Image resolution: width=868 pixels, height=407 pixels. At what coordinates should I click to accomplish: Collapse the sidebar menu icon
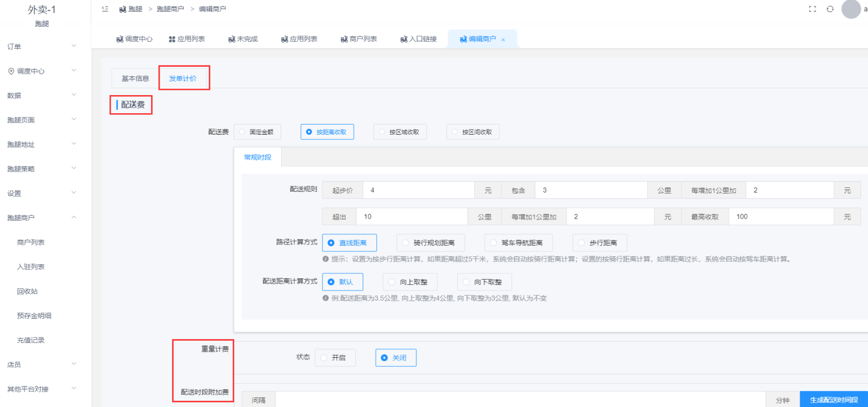pyautogui.click(x=105, y=9)
